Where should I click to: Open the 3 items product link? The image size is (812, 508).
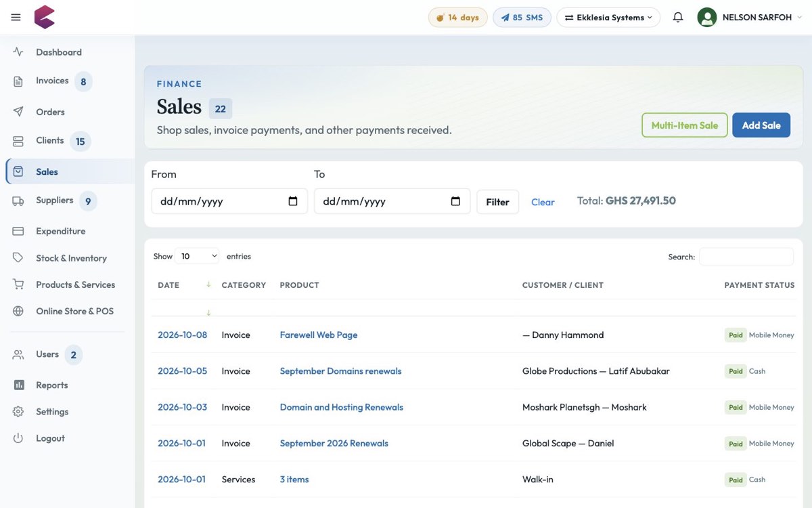pyautogui.click(x=294, y=479)
